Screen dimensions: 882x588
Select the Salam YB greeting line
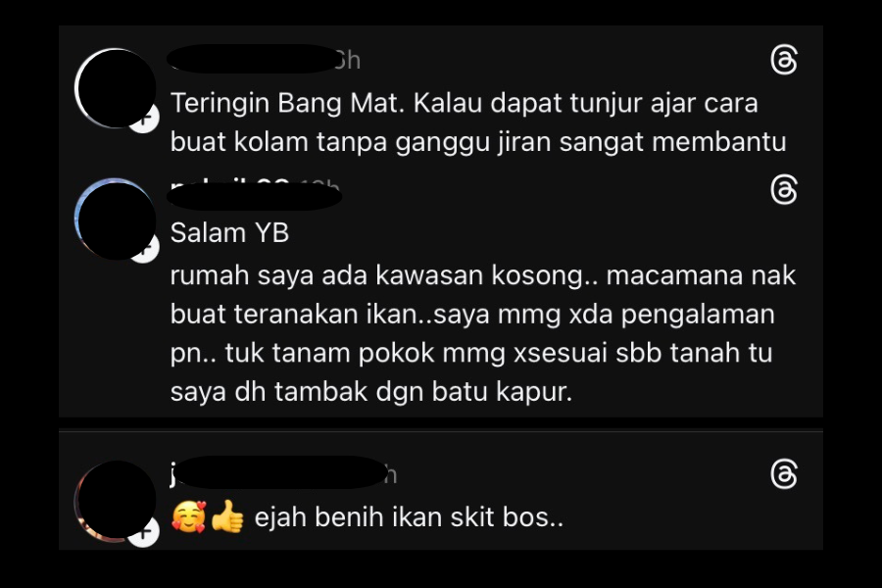(229, 233)
